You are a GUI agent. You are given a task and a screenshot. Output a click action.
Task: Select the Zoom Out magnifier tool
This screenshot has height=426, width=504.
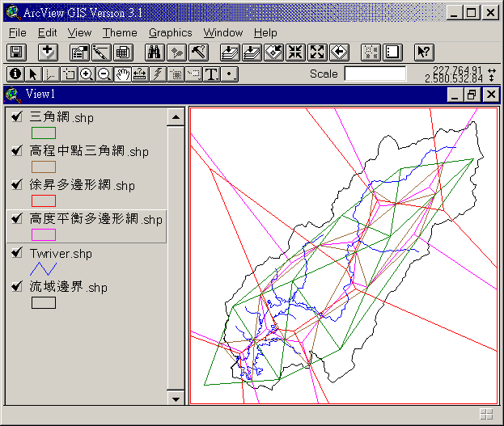tap(104, 74)
